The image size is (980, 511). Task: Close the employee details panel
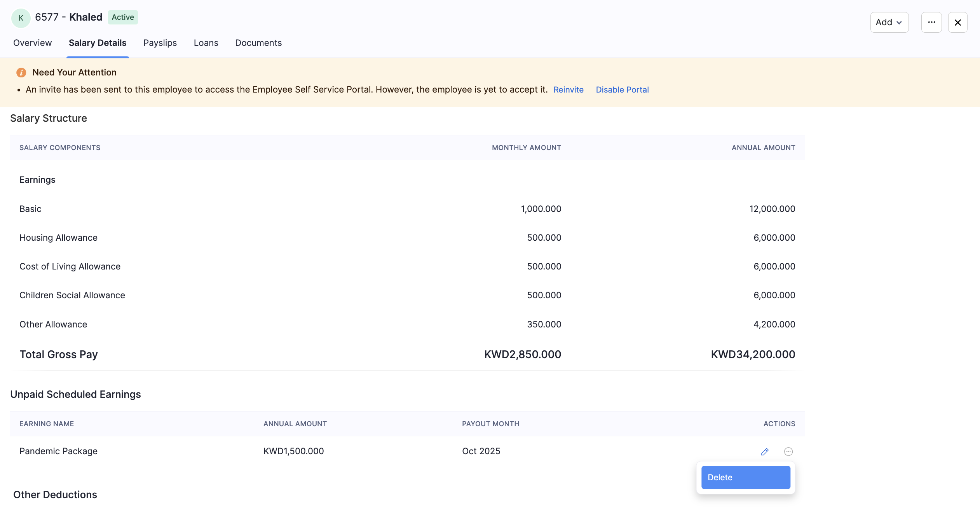(x=957, y=22)
